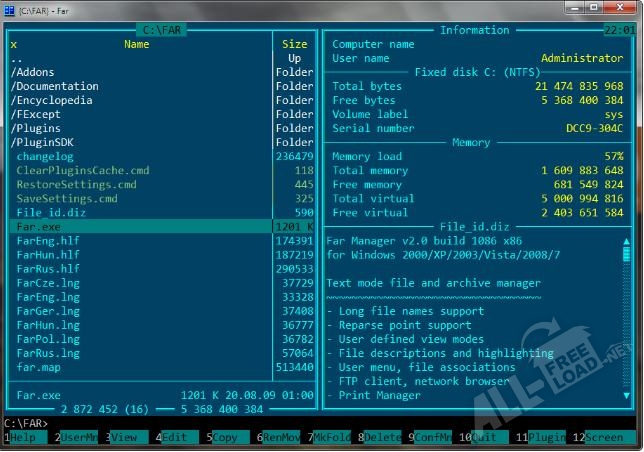Image resolution: width=644 pixels, height=452 pixels.
Task: Click the Name column header
Action: [137, 44]
